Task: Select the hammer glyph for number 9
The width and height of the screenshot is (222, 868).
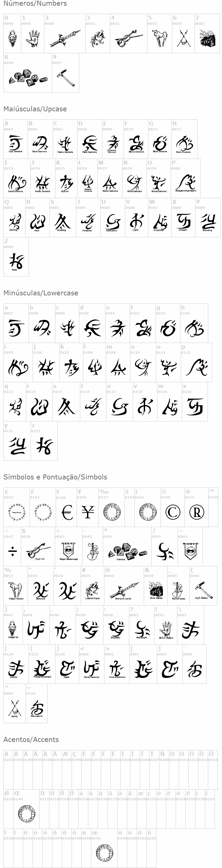Action: (66, 77)
